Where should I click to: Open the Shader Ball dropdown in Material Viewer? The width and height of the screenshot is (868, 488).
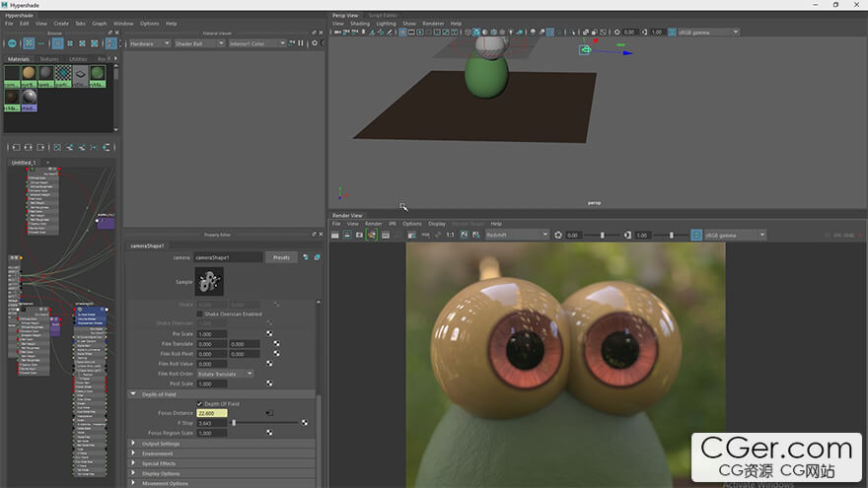coord(200,43)
